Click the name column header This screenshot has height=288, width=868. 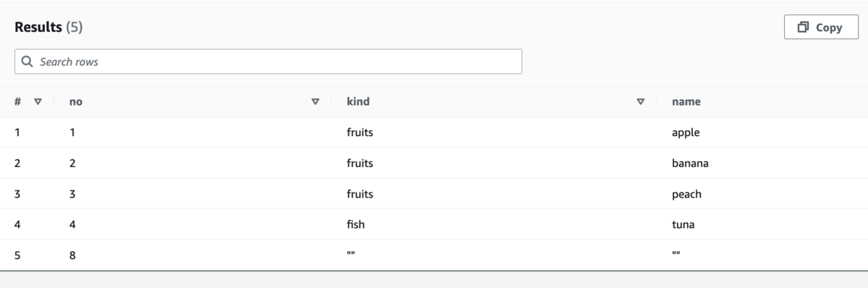point(686,102)
